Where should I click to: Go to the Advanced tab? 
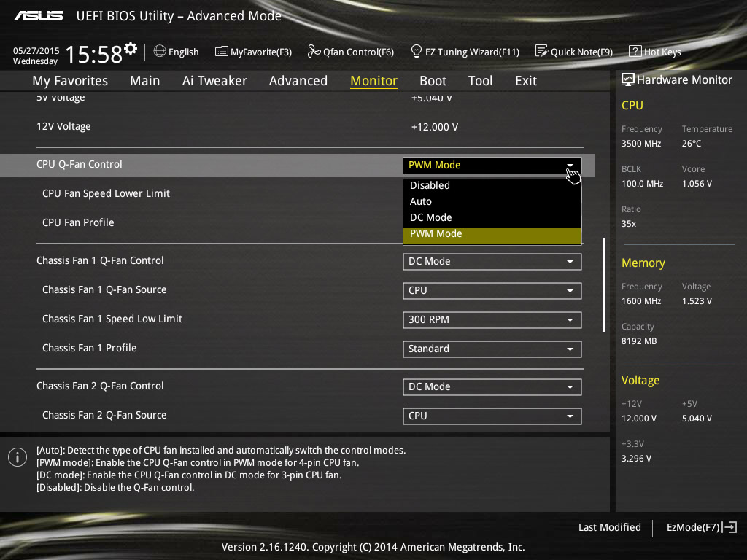(298, 81)
